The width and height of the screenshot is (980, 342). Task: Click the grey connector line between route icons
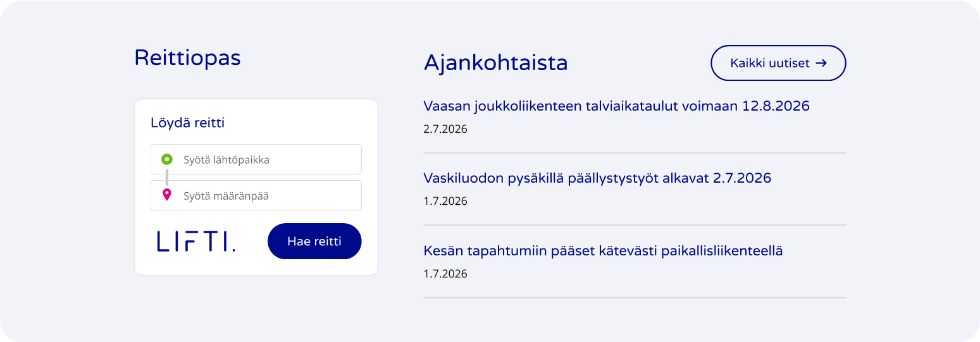[x=167, y=176]
